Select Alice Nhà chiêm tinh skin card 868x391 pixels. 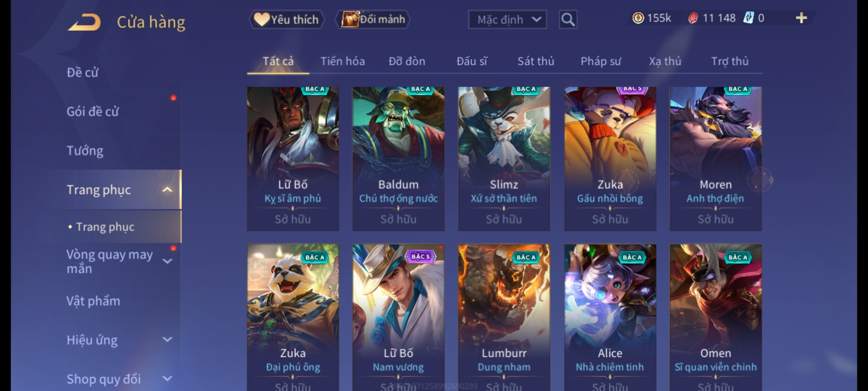[610, 317]
